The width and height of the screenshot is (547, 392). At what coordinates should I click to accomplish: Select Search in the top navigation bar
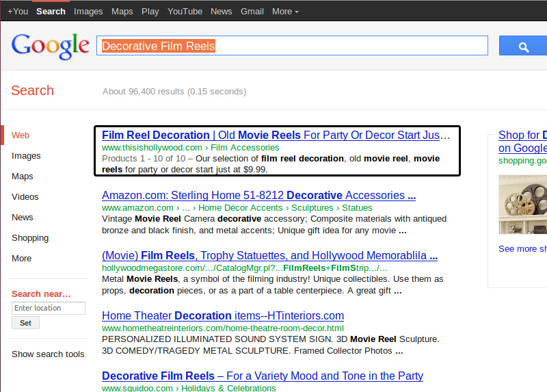point(51,12)
